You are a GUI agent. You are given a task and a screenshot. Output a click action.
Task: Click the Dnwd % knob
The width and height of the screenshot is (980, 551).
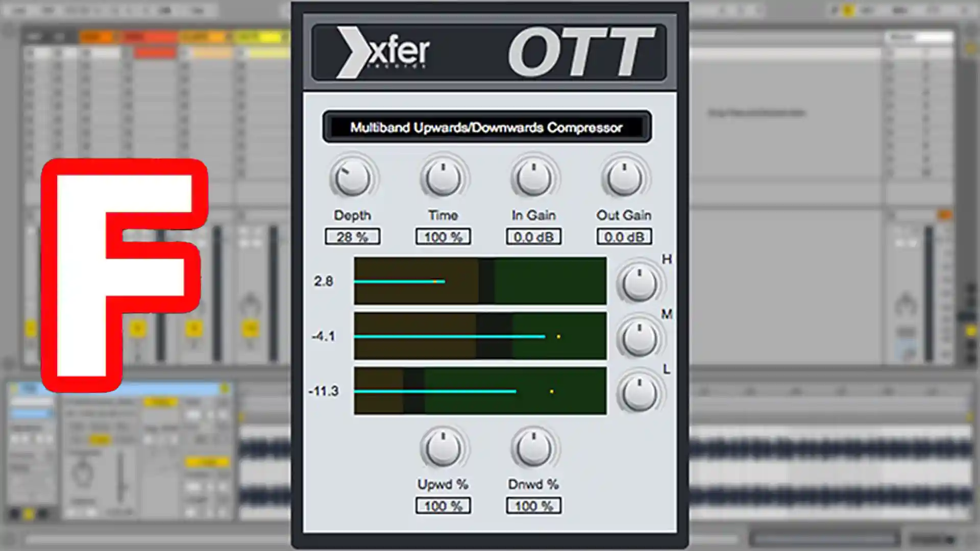click(533, 448)
